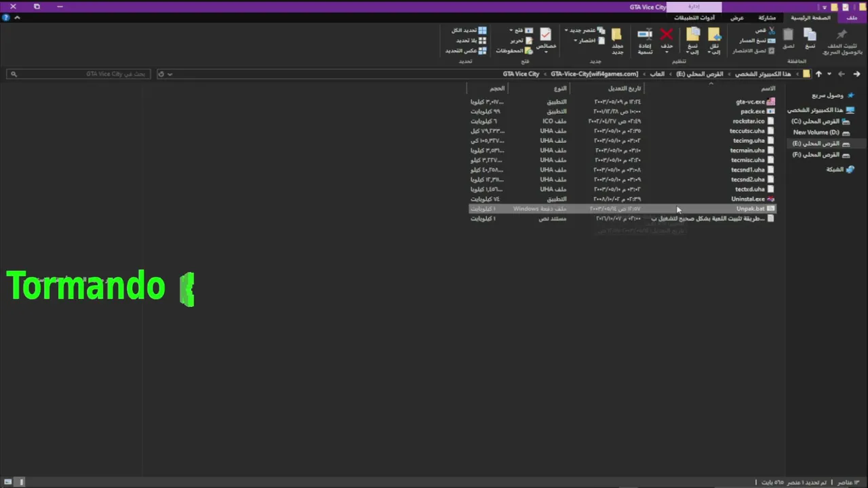Click the العاب breadcrumb in the address bar
The width and height of the screenshot is (868, 488).
657,74
